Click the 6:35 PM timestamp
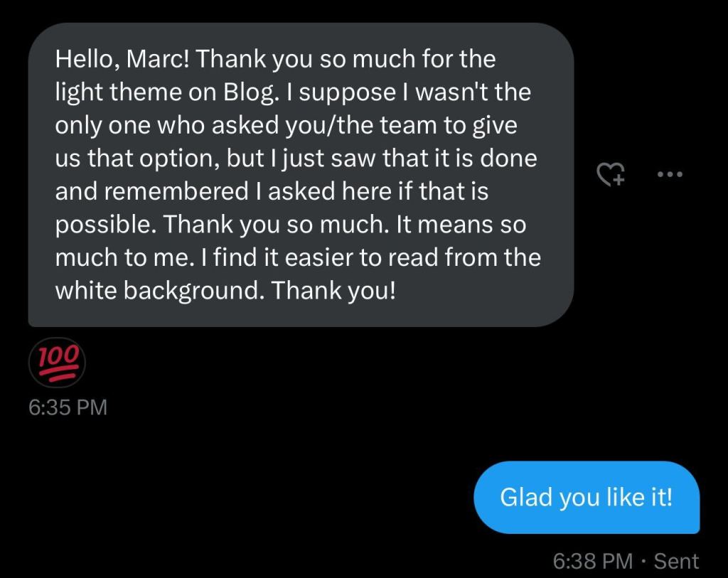Viewport: 728px width, 578px height. [x=68, y=407]
